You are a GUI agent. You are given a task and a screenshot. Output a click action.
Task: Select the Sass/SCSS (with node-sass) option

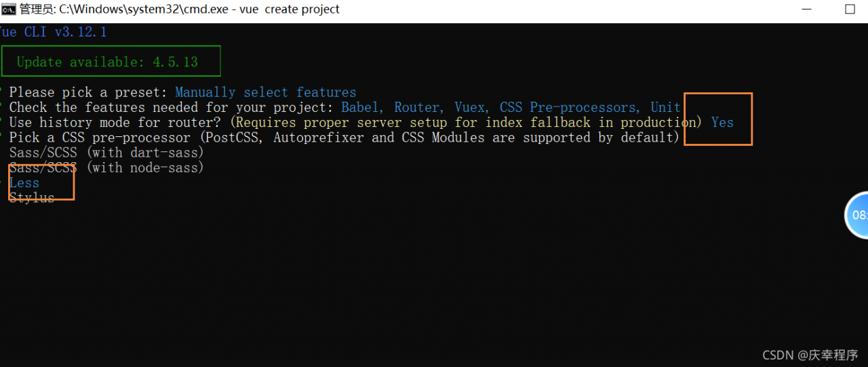[x=106, y=168]
